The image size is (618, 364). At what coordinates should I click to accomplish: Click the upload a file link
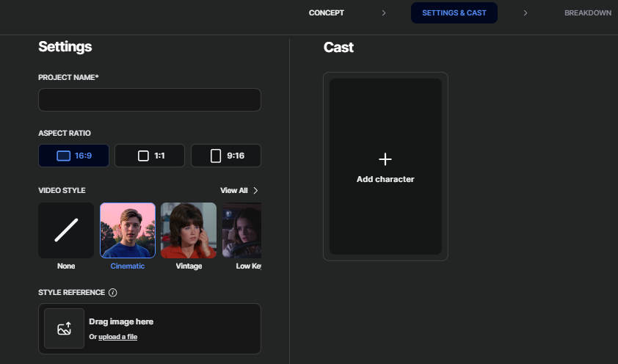point(117,337)
